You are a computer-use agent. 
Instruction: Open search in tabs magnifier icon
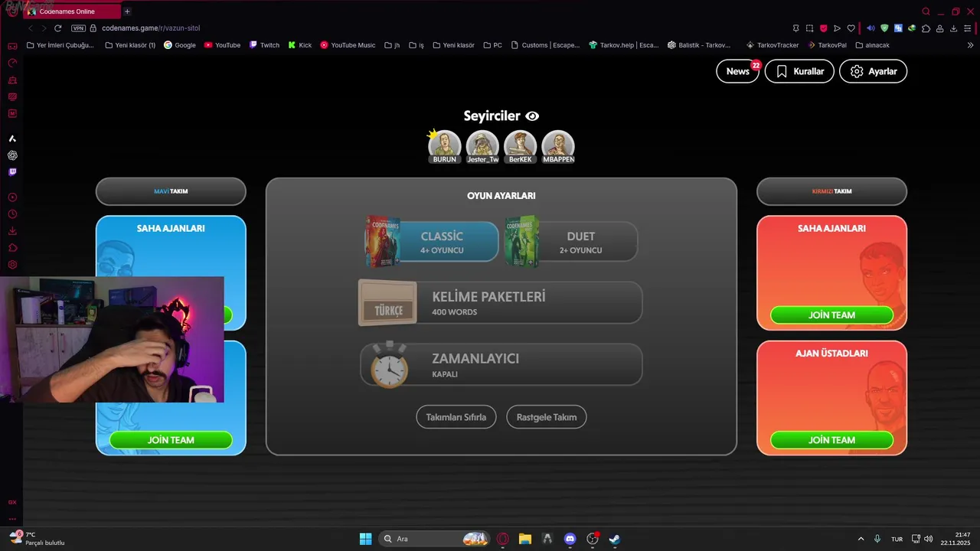pos(926,11)
